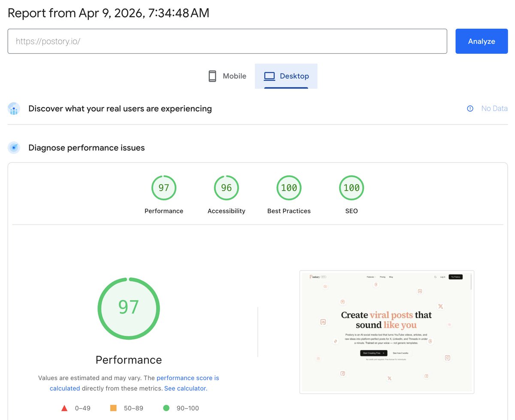
Task: Click the 50–89 range text
Action: (133, 408)
